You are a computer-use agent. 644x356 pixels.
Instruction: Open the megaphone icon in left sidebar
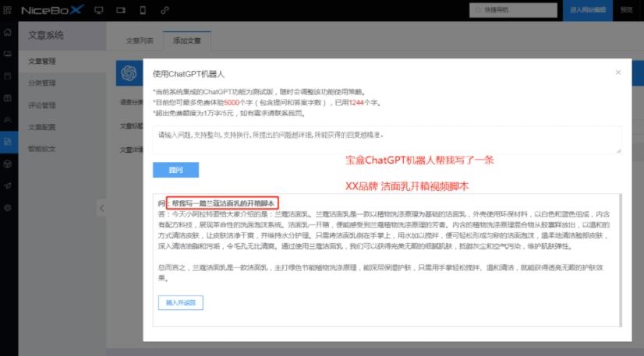(x=7, y=186)
